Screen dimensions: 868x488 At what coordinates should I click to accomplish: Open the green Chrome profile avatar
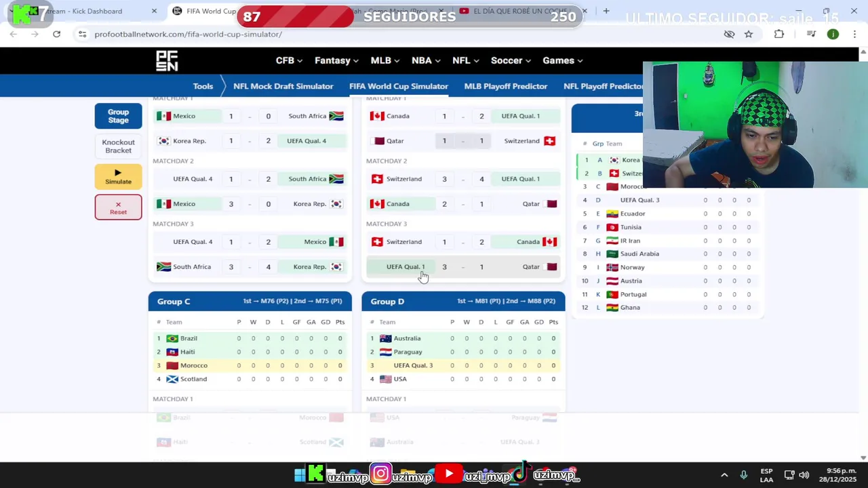click(x=833, y=34)
